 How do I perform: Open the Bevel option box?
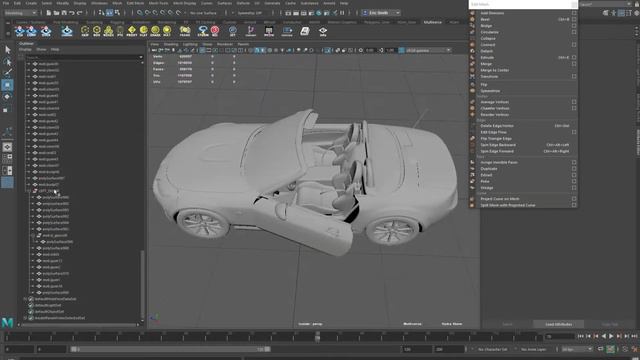pyautogui.click(x=574, y=19)
